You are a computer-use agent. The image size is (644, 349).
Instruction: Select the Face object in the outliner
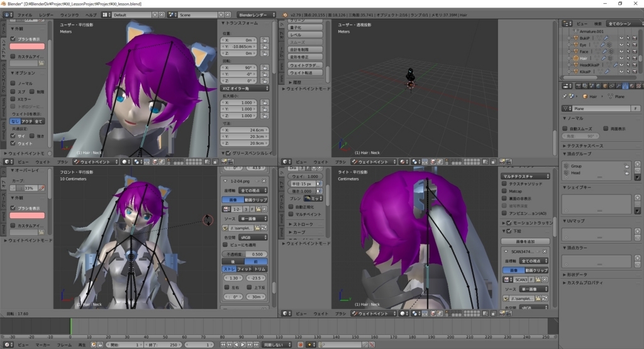coord(584,52)
